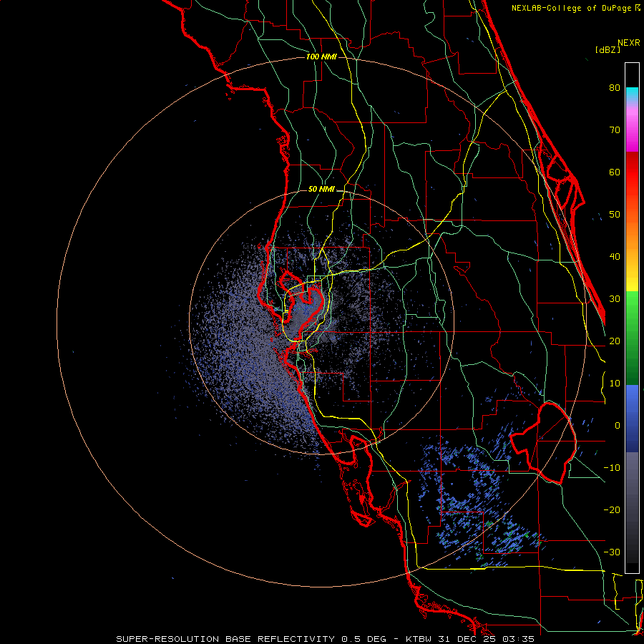Click the Lake Okeechobee outline on the map
Screen dimensions: 644x644
pos(543,442)
